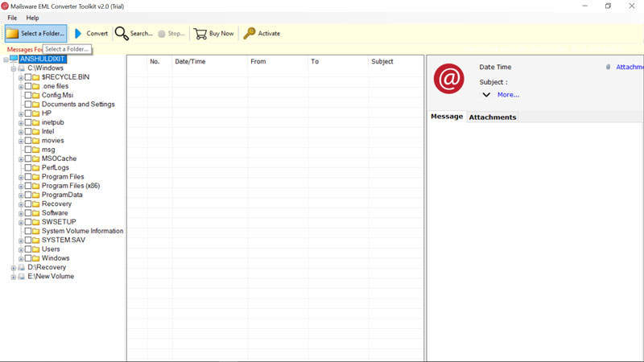Select the ANSHULDIXIT tree label
The image size is (644, 362).
click(x=43, y=59)
